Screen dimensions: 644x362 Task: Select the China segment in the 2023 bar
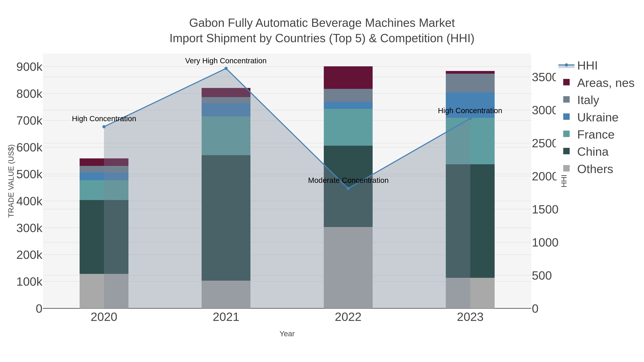click(470, 221)
